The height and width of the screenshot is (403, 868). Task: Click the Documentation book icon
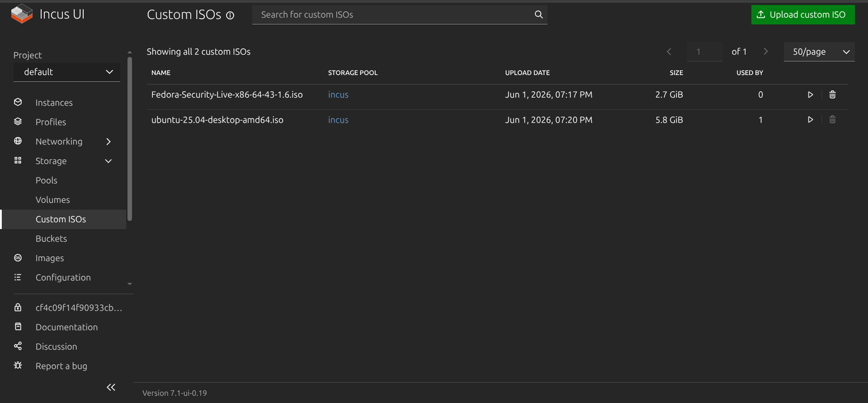coord(18,327)
